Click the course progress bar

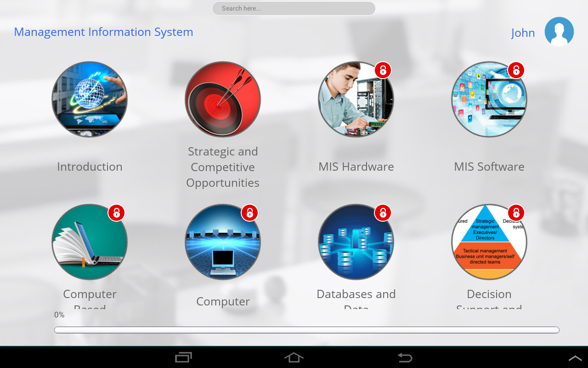point(306,330)
